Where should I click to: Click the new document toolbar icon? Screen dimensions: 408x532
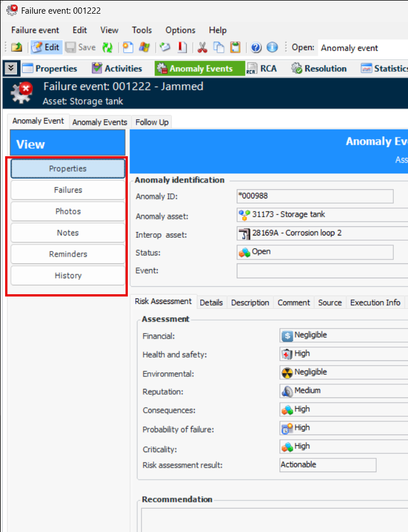tap(128, 47)
